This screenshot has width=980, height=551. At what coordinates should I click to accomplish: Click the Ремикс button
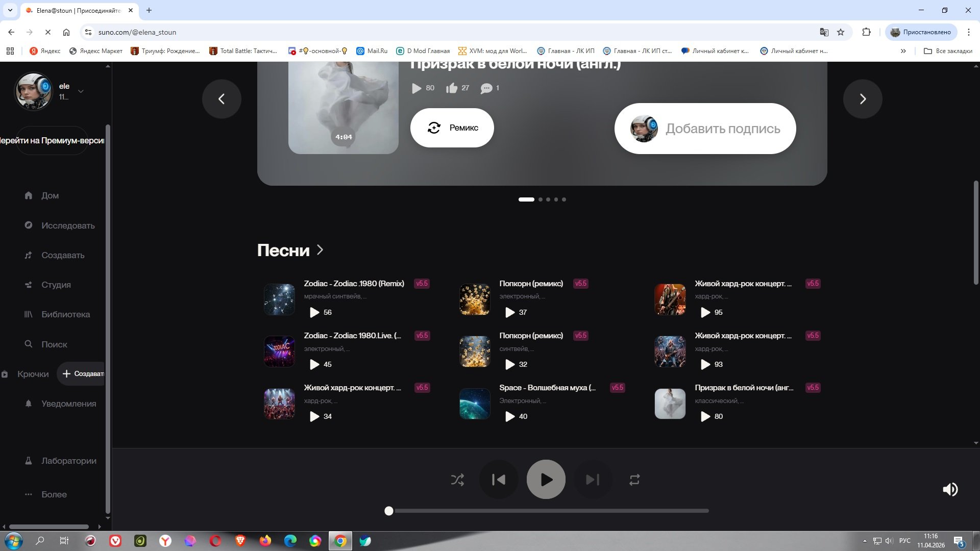click(x=452, y=128)
